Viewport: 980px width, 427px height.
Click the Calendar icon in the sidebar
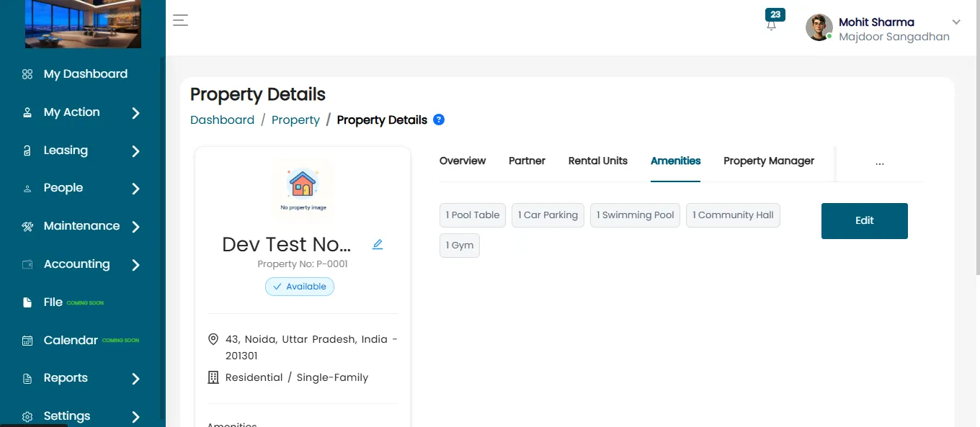pos(27,341)
